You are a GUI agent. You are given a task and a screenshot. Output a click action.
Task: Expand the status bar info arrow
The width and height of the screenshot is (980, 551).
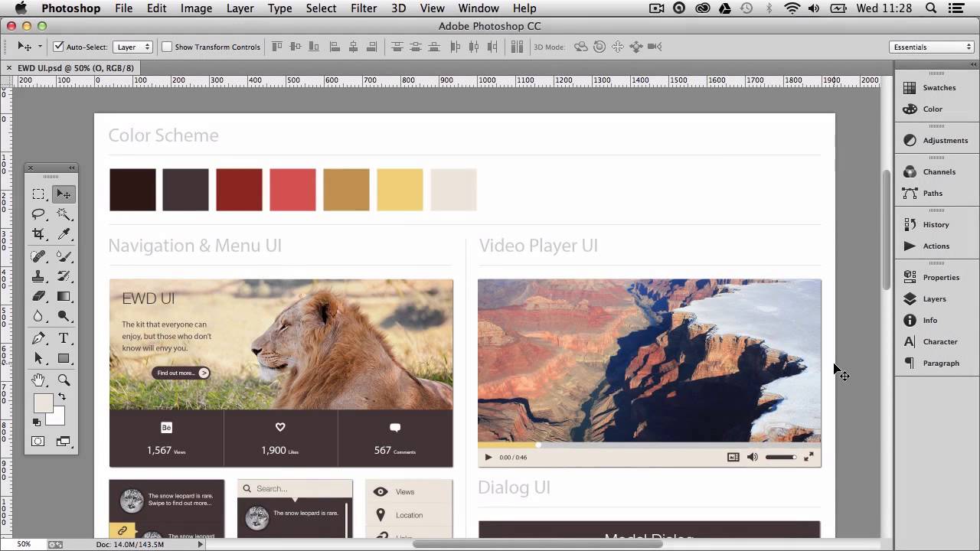tap(201, 544)
